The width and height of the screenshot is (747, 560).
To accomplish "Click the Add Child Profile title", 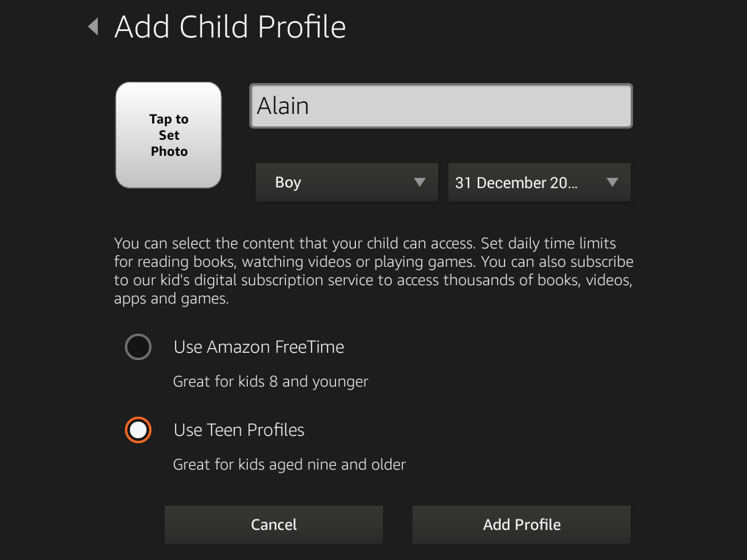I will pos(230,28).
